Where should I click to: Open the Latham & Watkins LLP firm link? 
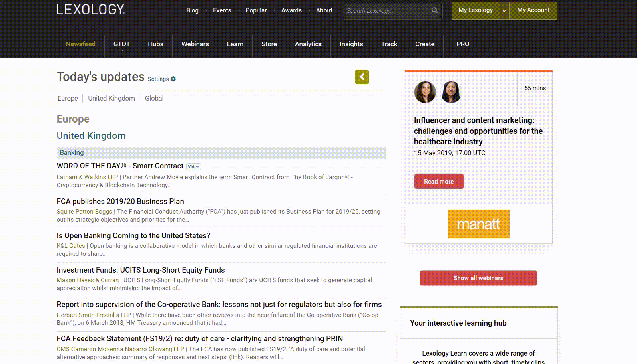[x=87, y=177]
